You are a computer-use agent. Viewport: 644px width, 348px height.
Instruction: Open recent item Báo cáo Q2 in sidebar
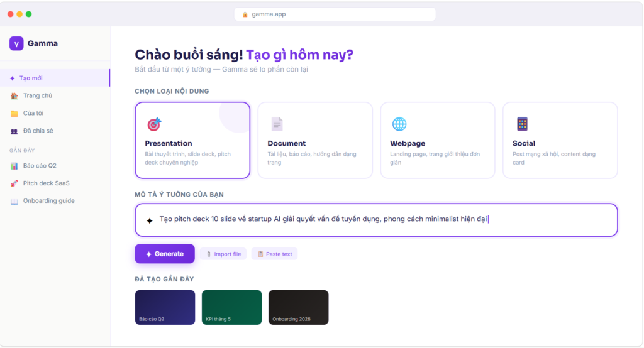tap(55, 166)
